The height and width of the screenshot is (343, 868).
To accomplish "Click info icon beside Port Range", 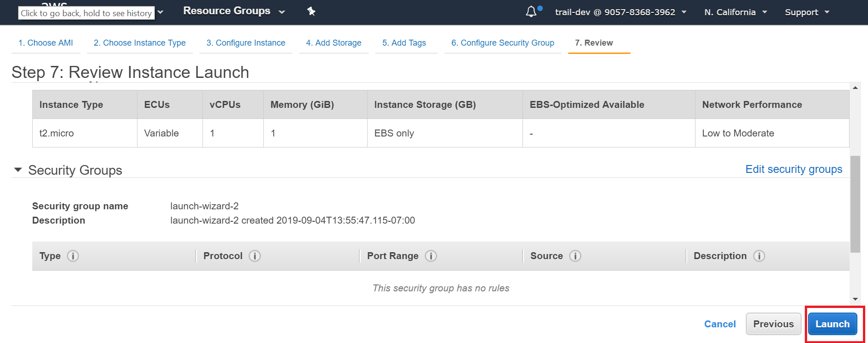I will tap(431, 256).
